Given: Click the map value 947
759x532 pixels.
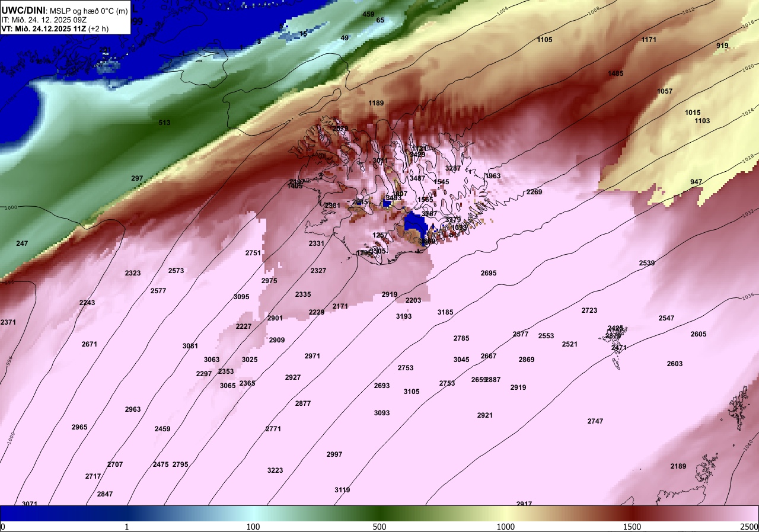Looking at the screenshot, I should pyautogui.click(x=696, y=182).
